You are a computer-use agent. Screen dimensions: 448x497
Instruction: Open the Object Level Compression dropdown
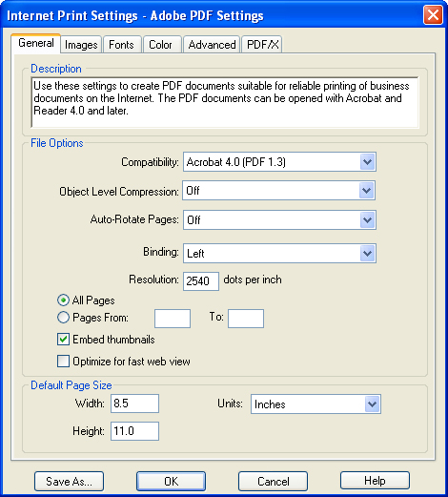click(367, 191)
